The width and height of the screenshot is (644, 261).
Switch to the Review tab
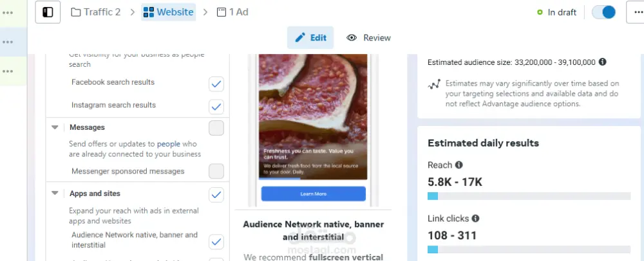pos(369,38)
